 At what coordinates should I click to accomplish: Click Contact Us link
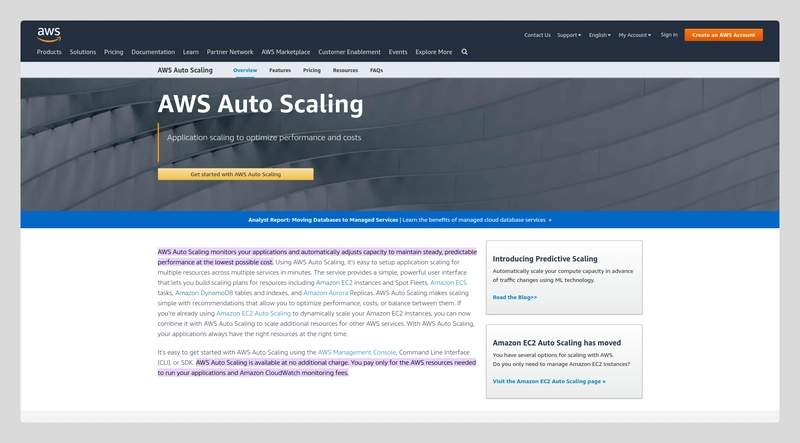pyautogui.click(x=537, y=35)
